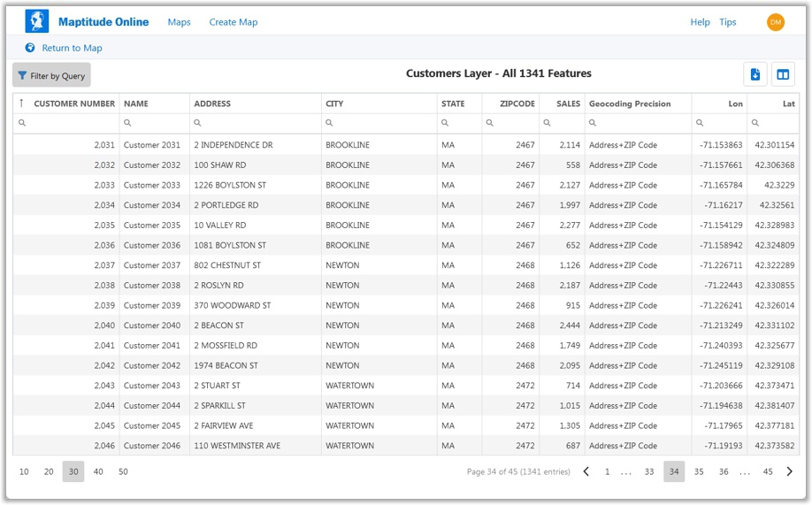Go to next page with right chevron
Image resolution: width=812 pixels, height=505 pixels.
pos(790,472)
